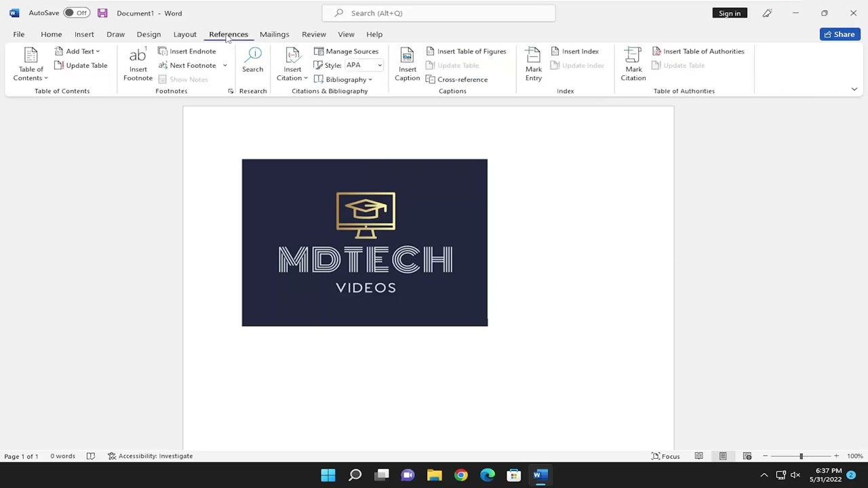Insert a Footnote
This screenshot has width=868, height=488.
tap(138, 64)
